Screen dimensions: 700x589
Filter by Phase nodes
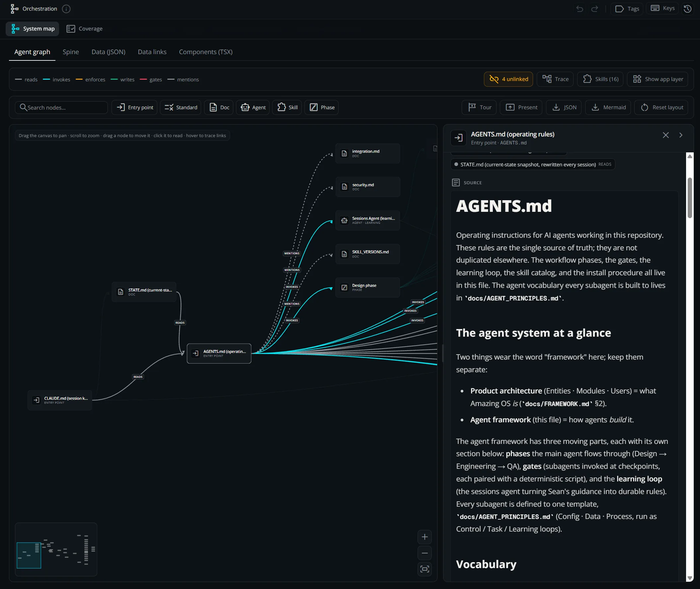point(322,108)
